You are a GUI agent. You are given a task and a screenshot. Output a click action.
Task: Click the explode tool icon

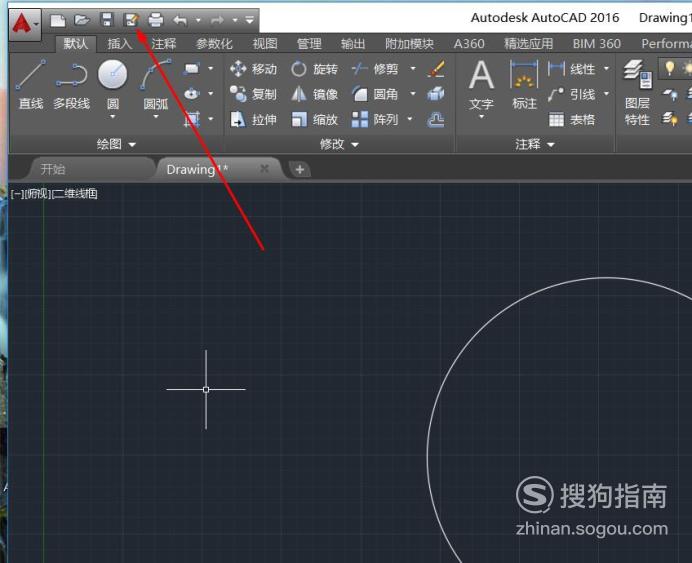coord(436,94)
